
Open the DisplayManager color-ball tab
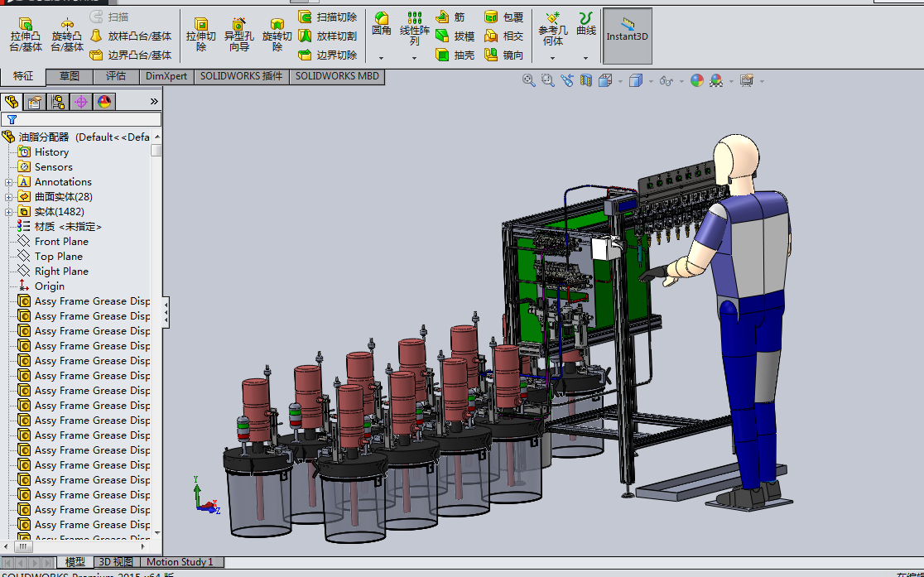[x=104, y=102]
